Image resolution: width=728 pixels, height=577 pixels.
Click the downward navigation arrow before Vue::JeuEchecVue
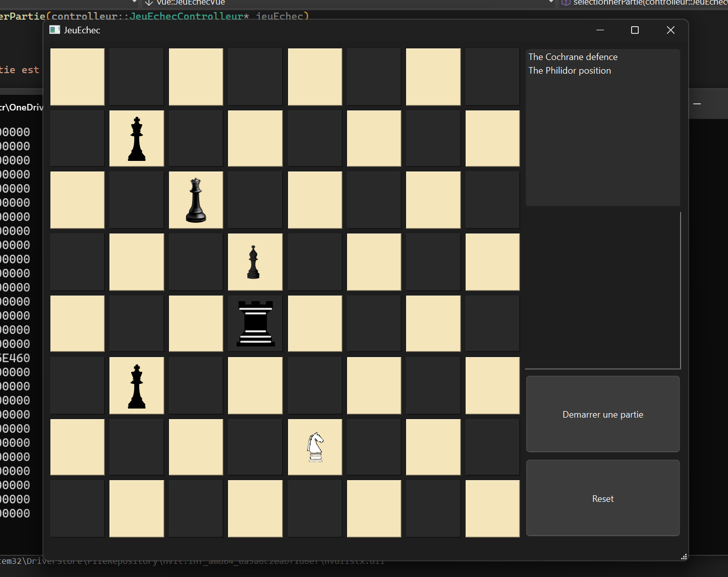pyautogui.click(x=148, y=3)
